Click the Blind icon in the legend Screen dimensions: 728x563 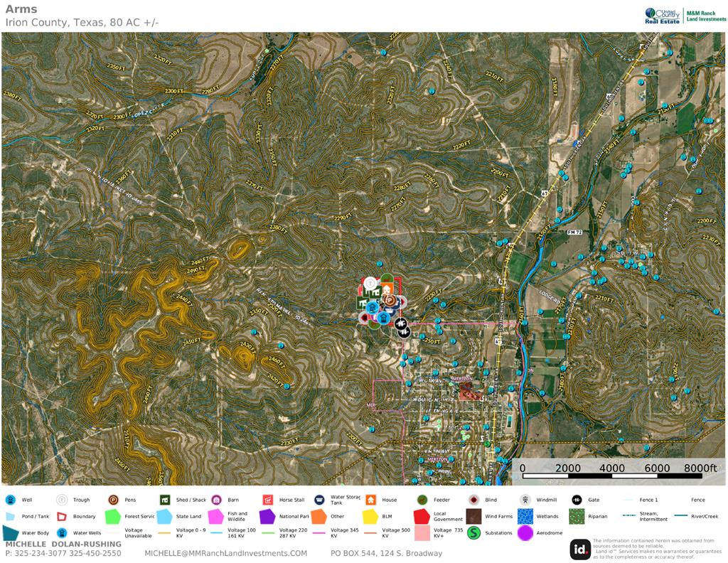pyautogui.click(x=473, y=500)
